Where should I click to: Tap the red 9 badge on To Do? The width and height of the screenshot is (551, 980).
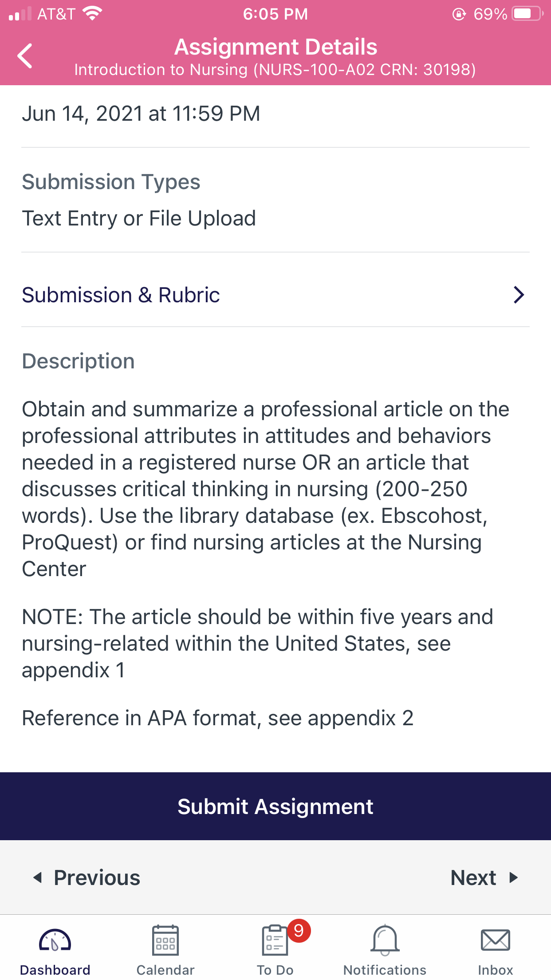299,931
